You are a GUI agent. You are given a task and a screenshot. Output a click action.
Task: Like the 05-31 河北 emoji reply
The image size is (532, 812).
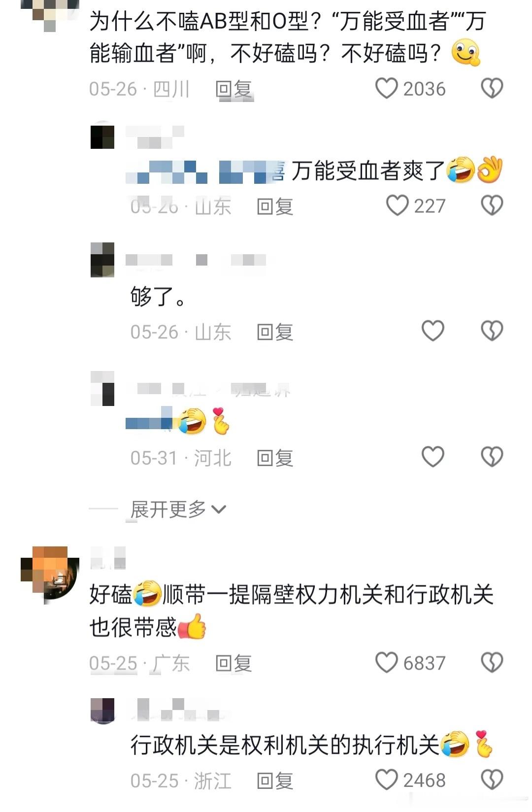point(433,457)
